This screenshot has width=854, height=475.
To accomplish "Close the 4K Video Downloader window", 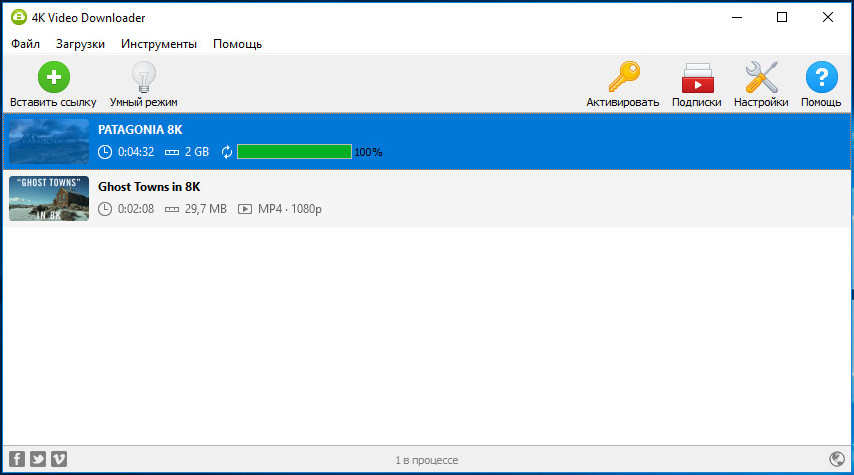I will pos(828,17).
